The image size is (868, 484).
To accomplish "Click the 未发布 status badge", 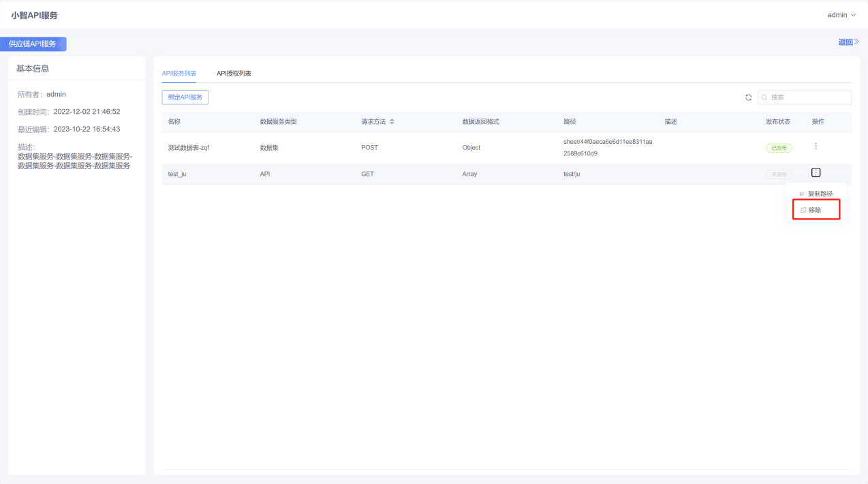I will 779,175.
